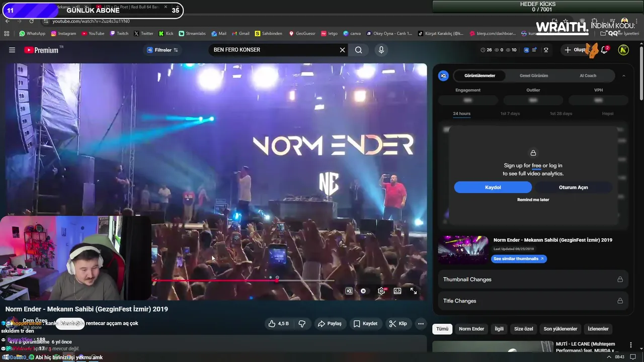
Task: Like the video (4,5 B)
Action: (x=279, y=323)
